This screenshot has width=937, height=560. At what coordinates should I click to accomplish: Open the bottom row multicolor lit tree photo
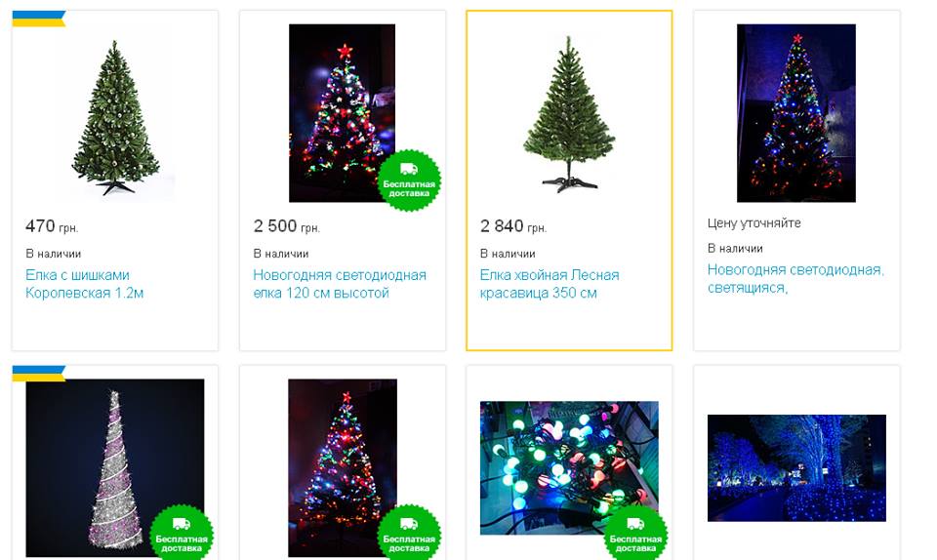[x=343, y=468]
